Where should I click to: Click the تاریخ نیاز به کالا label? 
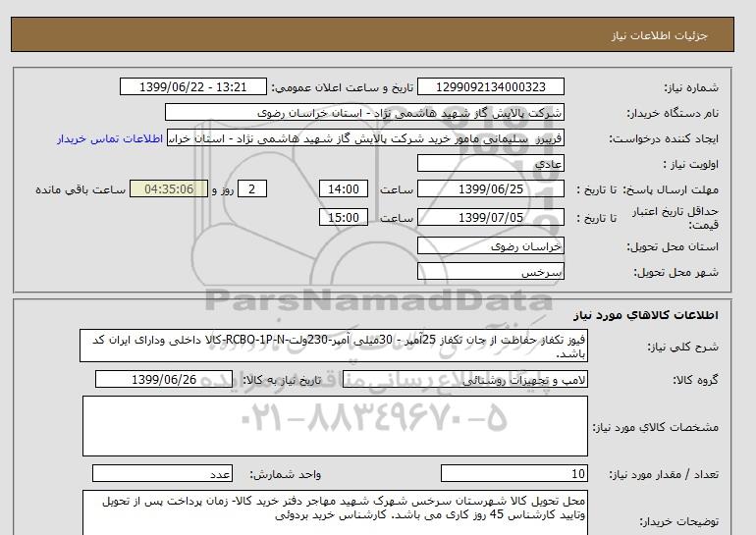tap(282, 380)
